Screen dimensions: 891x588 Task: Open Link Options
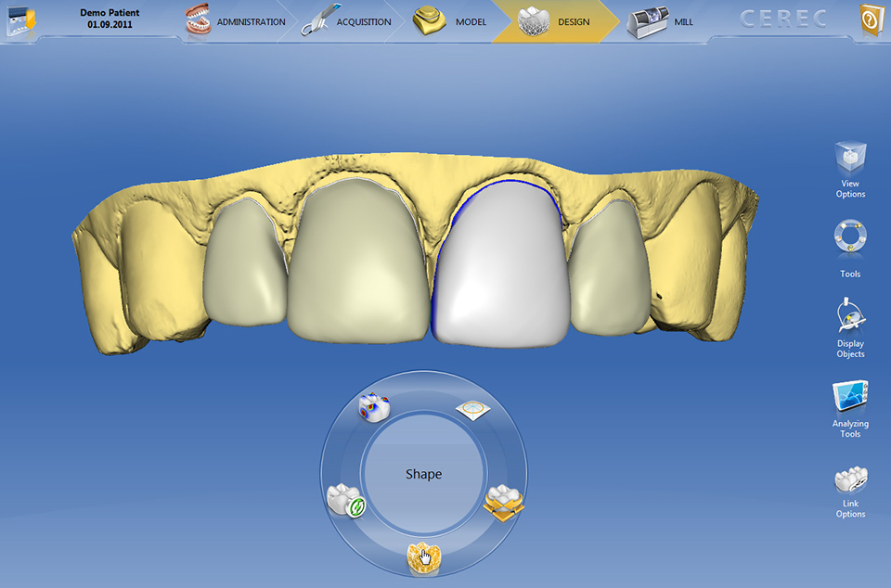click(x=850, y=492)
